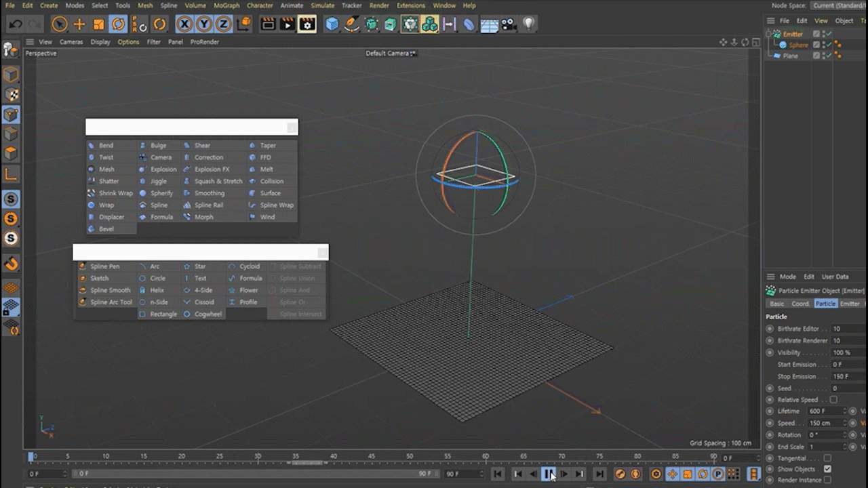Screen dimensions: 868x488
Task: Select the Rotate tool
Action: point(118,24)
